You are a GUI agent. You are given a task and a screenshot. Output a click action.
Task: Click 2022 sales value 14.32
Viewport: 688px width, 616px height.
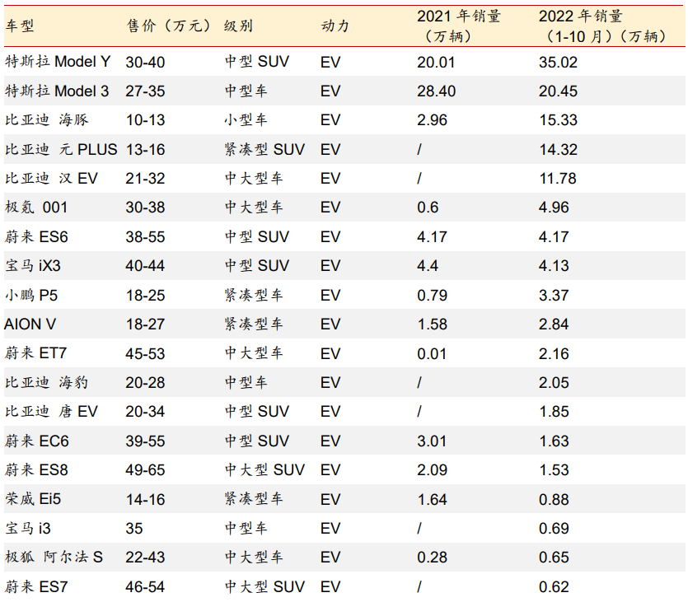[558, 150]
